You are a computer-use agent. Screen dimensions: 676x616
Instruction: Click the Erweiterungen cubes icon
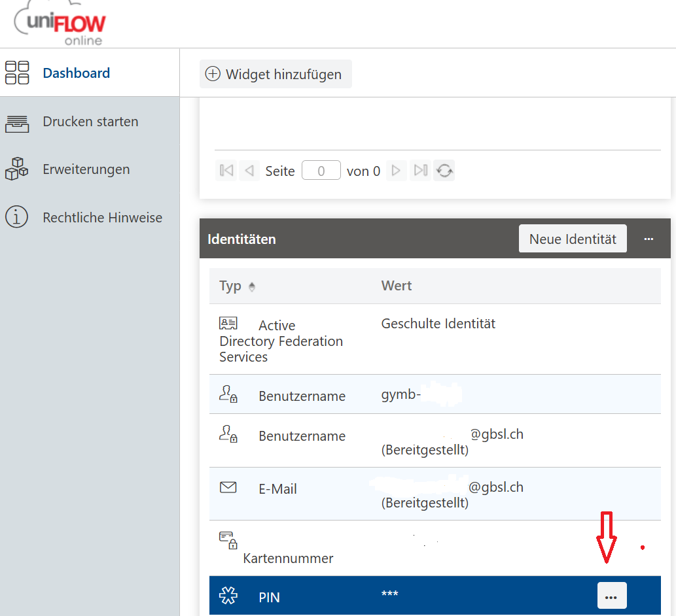[x=17, y=169]
